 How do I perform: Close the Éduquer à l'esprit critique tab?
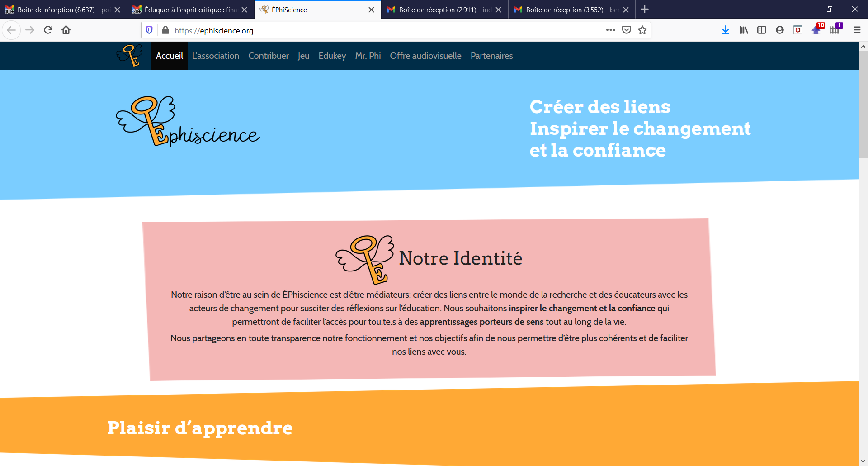pos(244,10)
